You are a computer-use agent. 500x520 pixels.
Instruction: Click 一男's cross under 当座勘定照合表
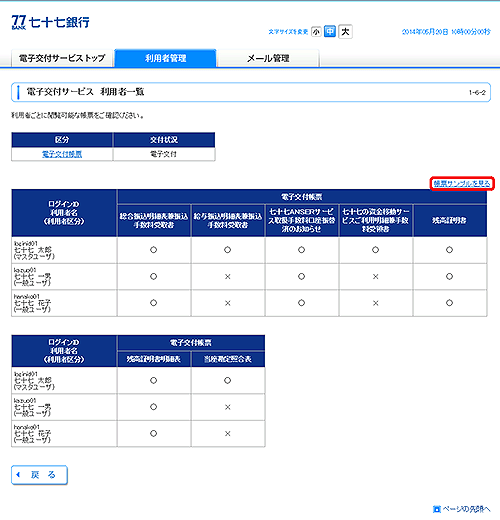(x=228, y=407)
